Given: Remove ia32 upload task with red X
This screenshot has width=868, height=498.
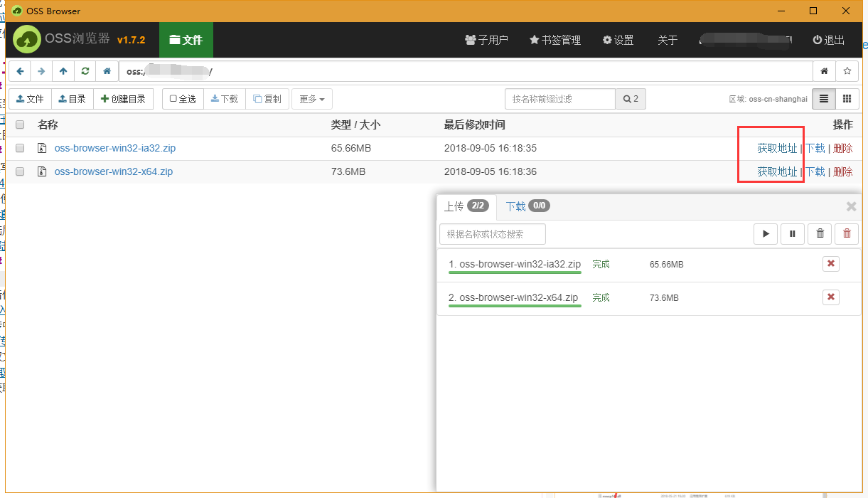Looking at the screenshot, I should click(831, 264).
